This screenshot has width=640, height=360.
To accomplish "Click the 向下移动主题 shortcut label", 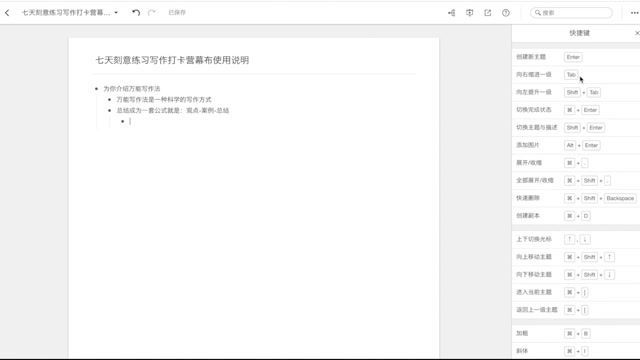I will (534, 274).
